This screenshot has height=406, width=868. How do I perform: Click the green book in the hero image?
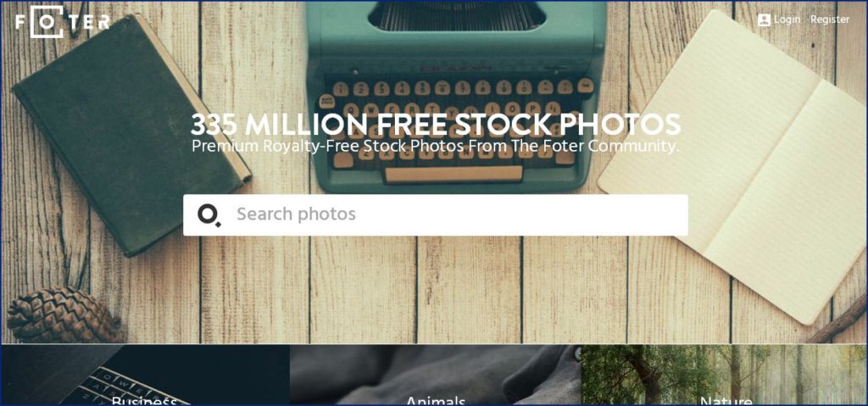coord(131,135)
